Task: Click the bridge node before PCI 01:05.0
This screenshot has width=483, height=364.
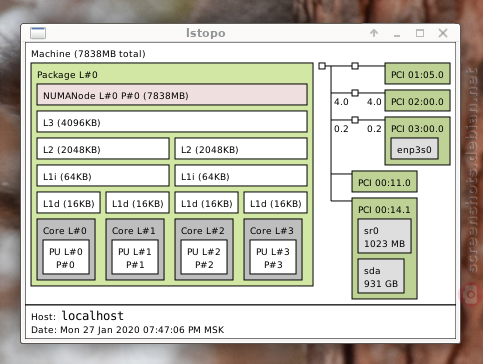Action: tap(355, 66)
